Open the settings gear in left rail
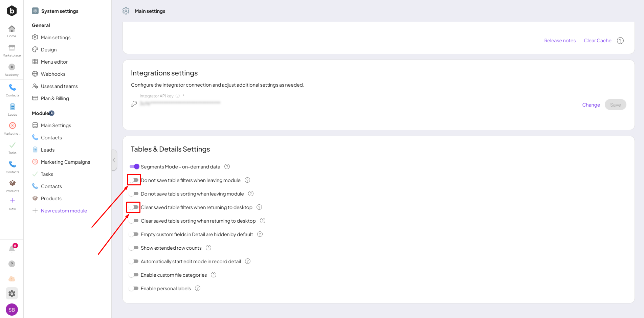The width and height of the screenshot is (644, 318). (12, 294)
